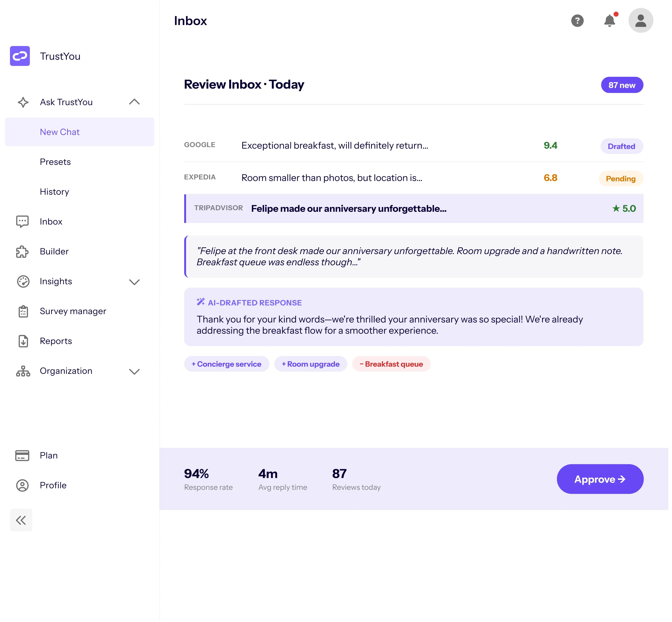
Task: Click the Pending status badge
Action: tap(621, 178)
